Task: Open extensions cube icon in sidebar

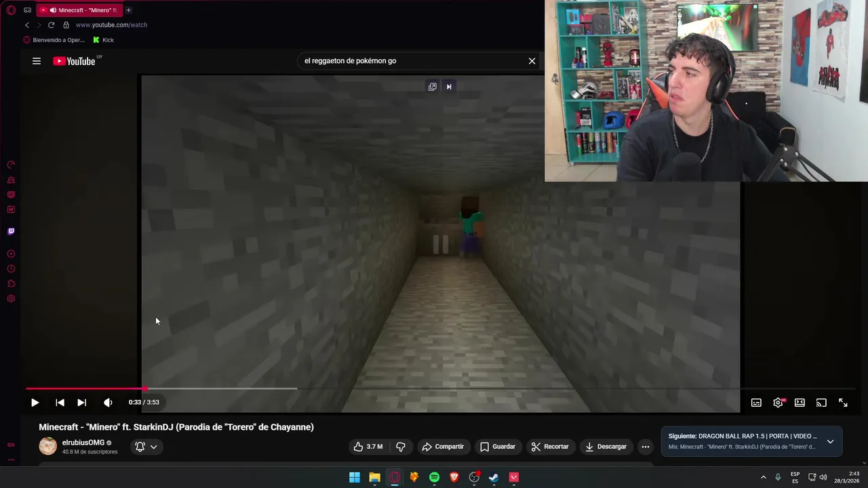Action: (11, 283)
